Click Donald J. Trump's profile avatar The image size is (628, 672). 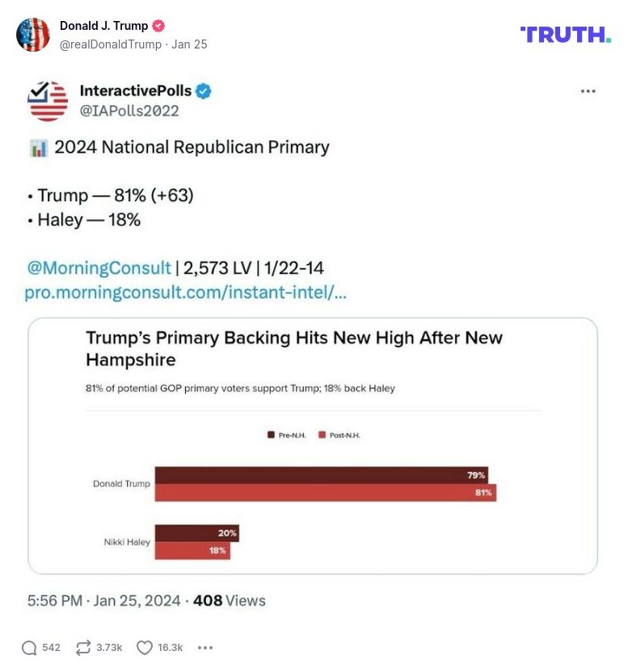[34, 35]
